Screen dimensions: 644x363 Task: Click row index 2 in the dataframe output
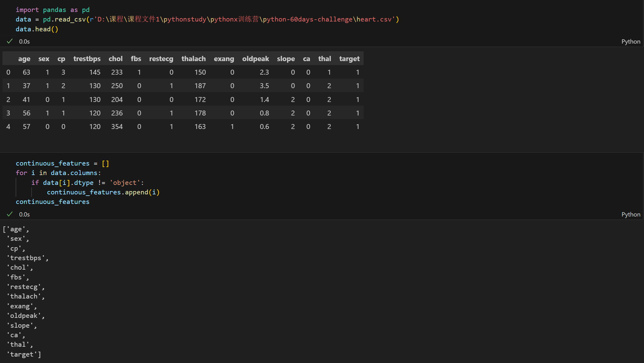8,100
